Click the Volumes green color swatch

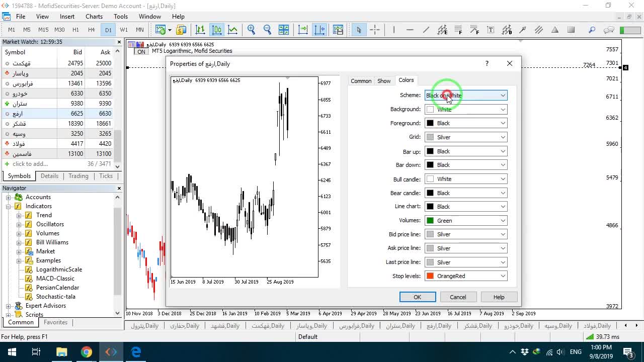coord(430,221)
